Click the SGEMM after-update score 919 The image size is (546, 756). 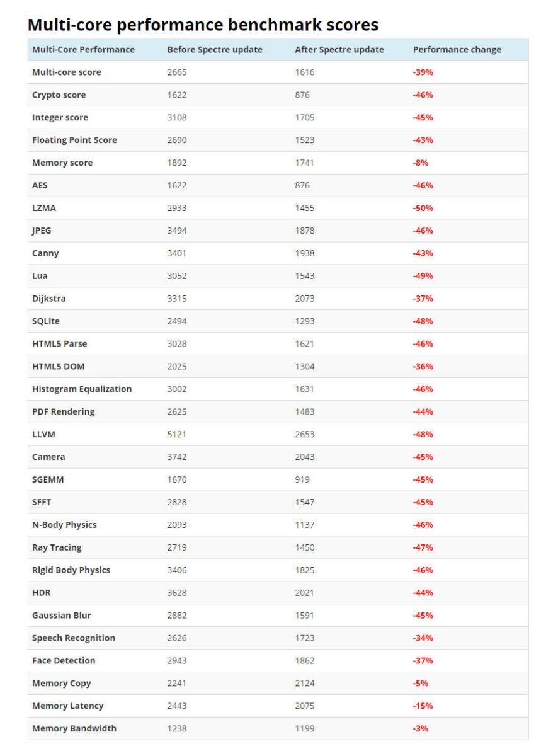302,479
